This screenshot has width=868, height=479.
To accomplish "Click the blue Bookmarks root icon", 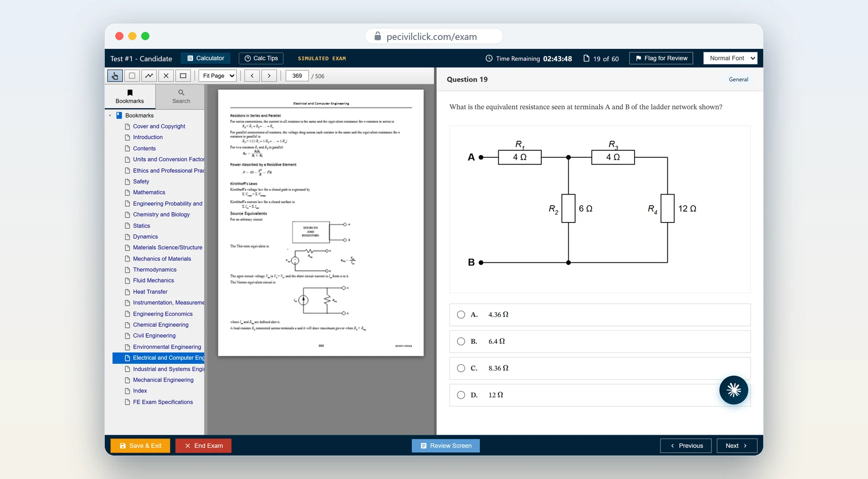I will pos(119,115).
